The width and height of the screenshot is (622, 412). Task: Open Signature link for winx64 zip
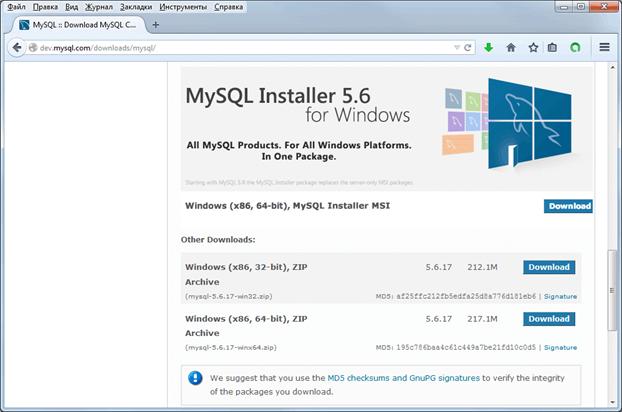560,347
